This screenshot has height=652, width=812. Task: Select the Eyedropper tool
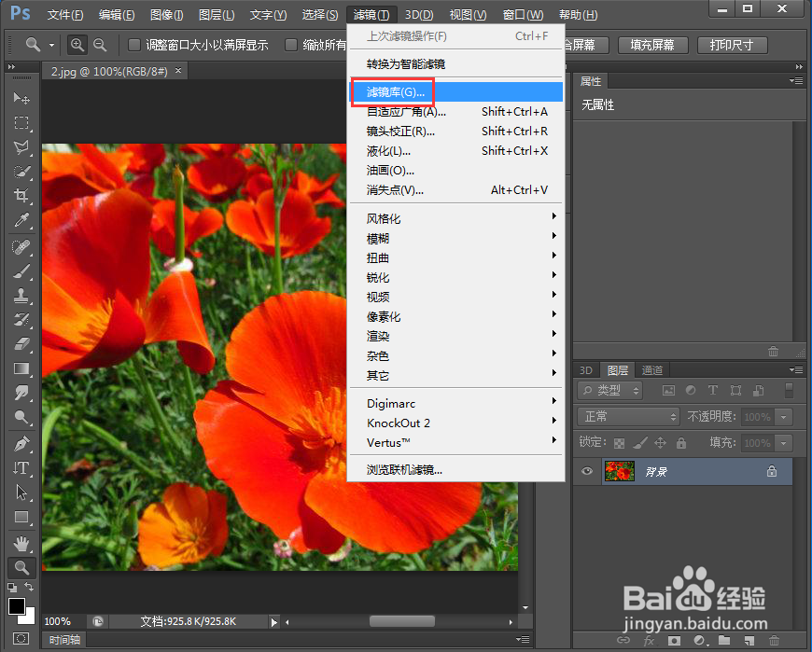point(21,220)
